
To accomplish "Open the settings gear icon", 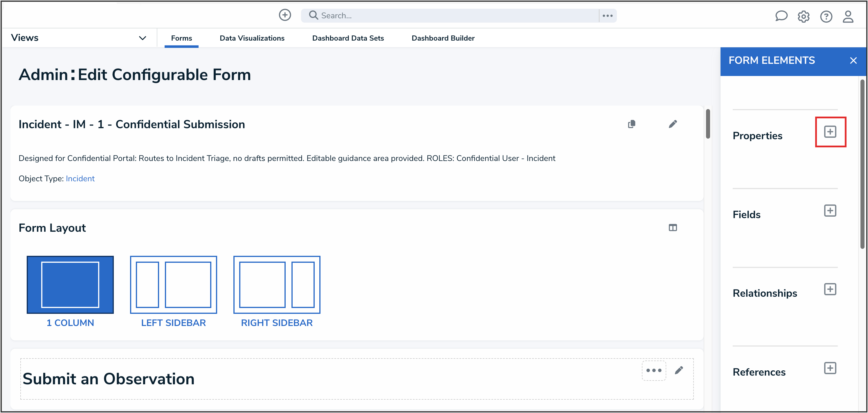I will click(x=803, y=16).
